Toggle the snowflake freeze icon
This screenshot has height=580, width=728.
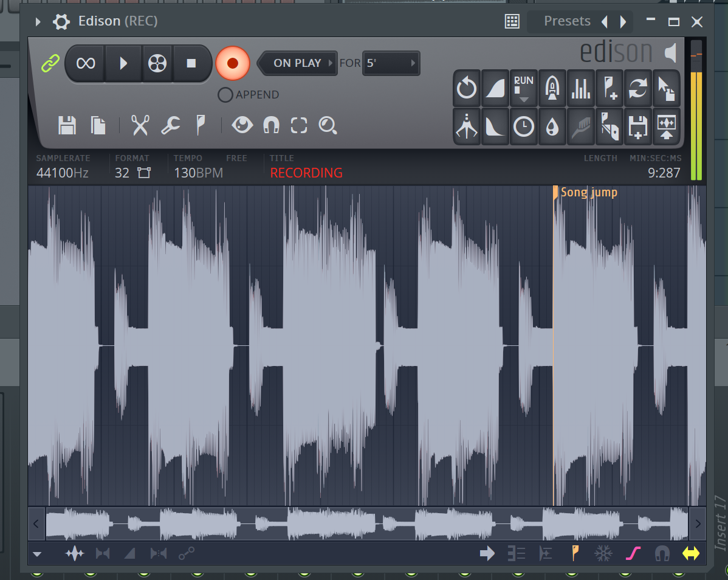point(603,553)
